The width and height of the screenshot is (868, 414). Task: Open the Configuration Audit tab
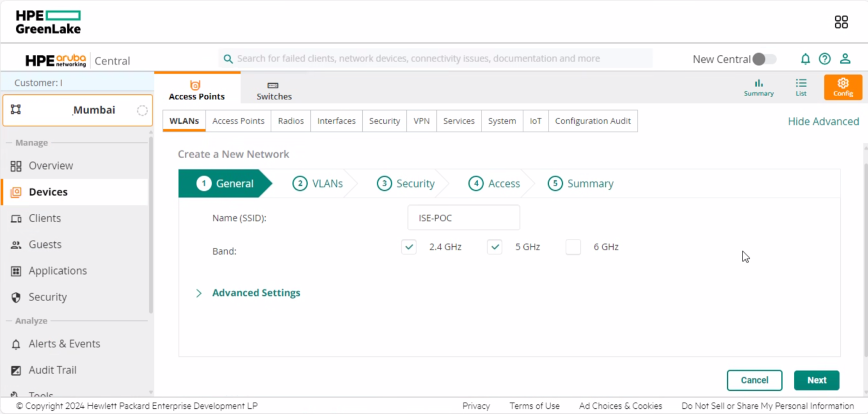point(593,121)
